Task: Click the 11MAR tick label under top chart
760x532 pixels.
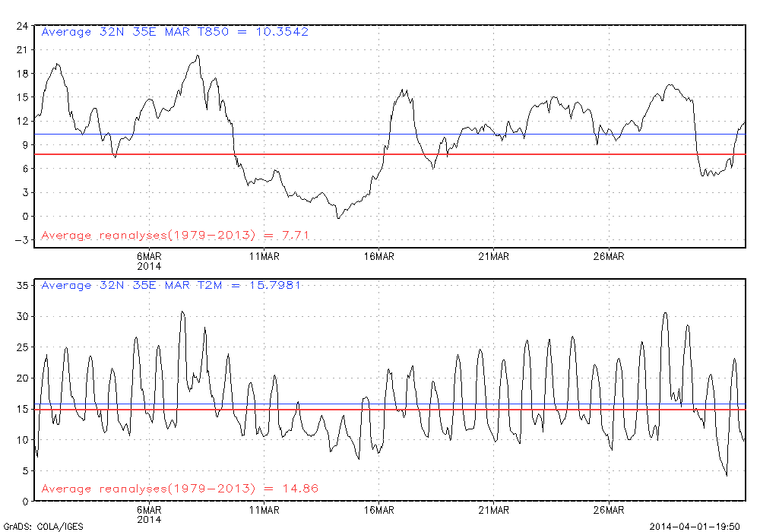Action: [263, 257]
